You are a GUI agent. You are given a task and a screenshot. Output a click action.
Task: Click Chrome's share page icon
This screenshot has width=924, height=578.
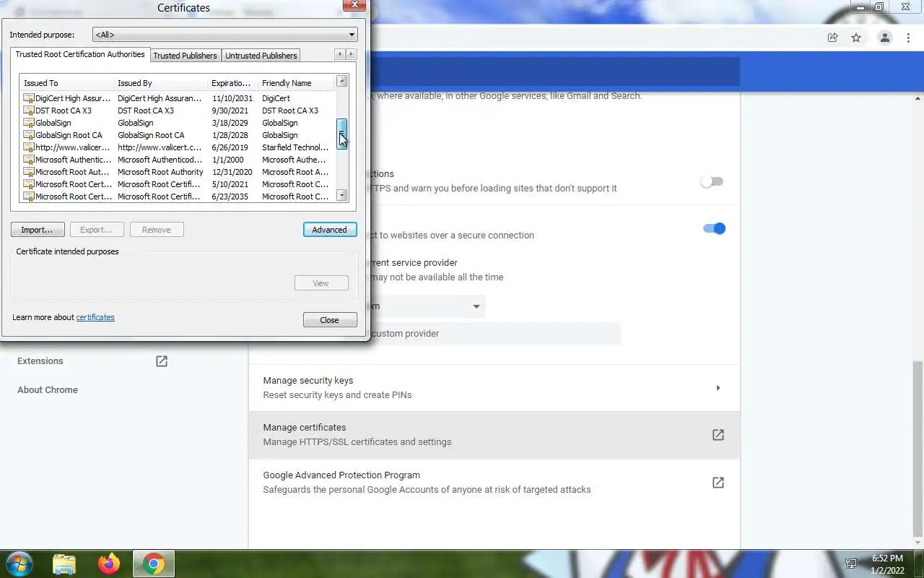pyautogui.click(x=832, y=38)
